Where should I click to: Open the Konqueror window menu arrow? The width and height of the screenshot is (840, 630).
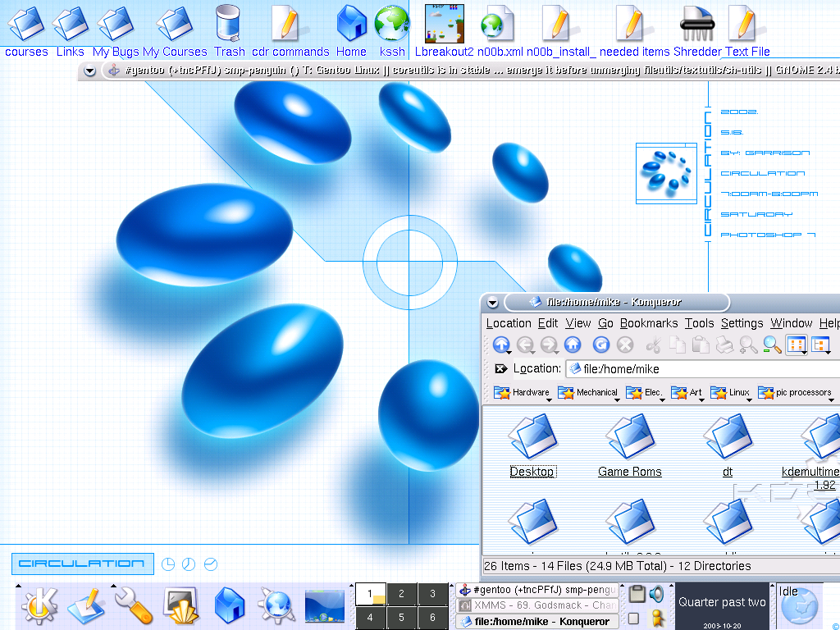492,303
